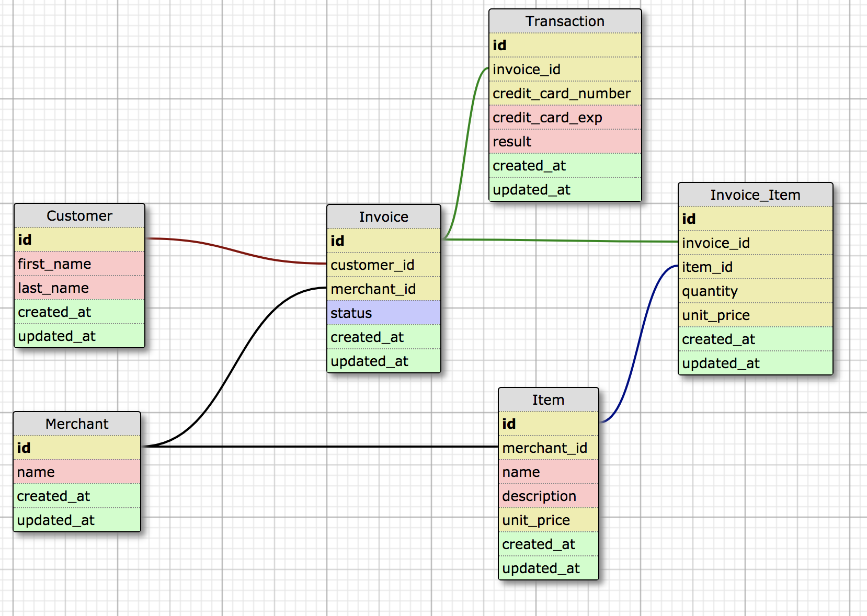Click updated_at in Customer table
867x616 pixels.
coord(79,336)
